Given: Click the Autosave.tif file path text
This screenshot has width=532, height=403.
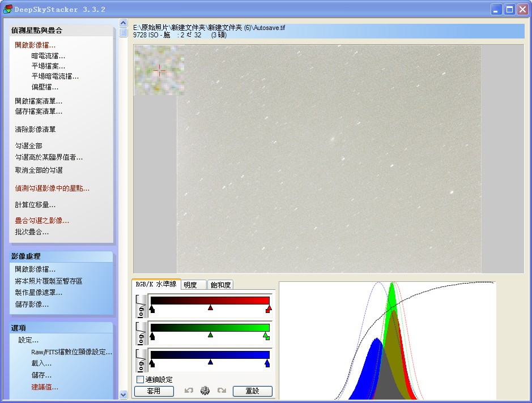Looking at the screenshot, I should coord(209,28).
